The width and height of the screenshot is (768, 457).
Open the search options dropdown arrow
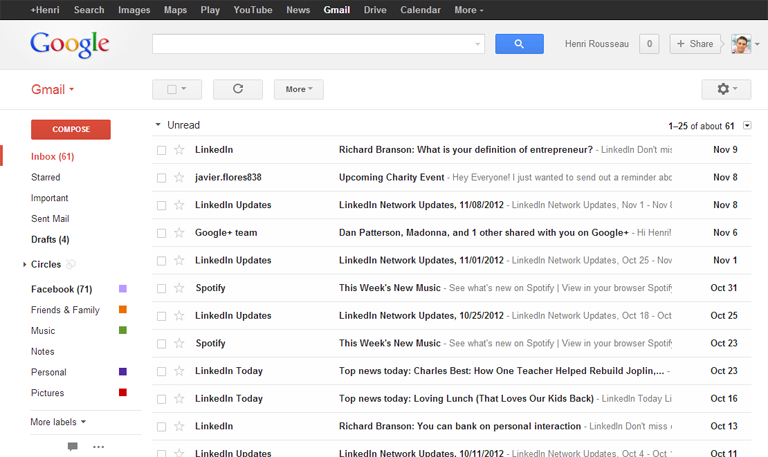478,44
